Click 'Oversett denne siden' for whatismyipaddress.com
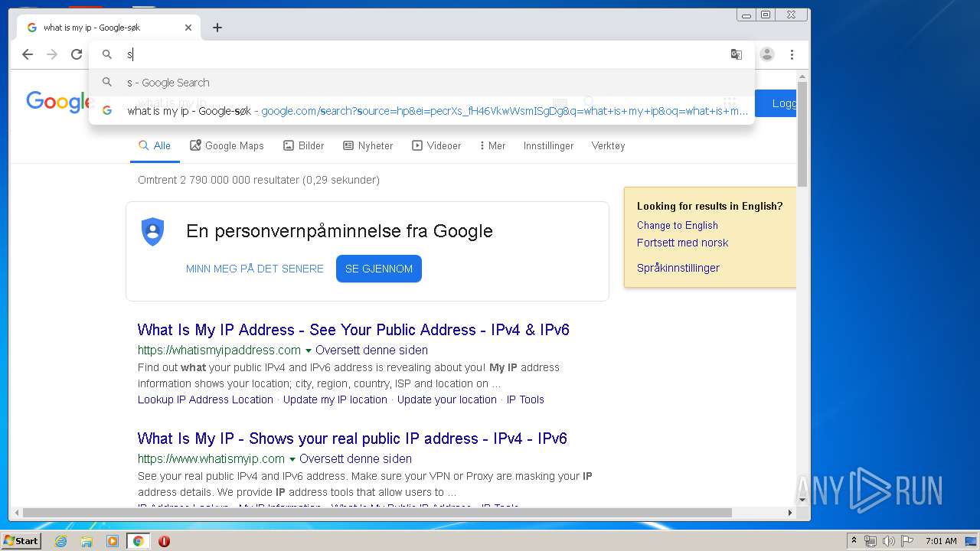Screen dimensions: 980x551 [x=371, y=350]
